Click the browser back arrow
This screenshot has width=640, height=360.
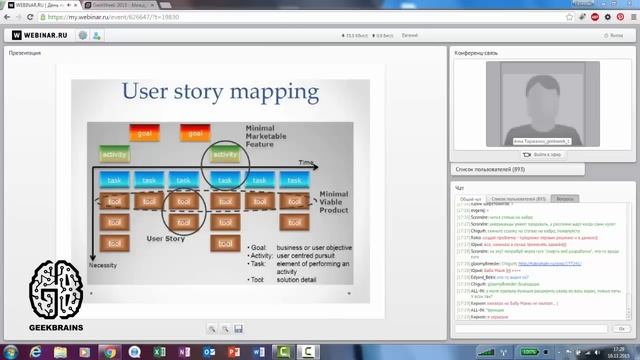click(7, 17)
